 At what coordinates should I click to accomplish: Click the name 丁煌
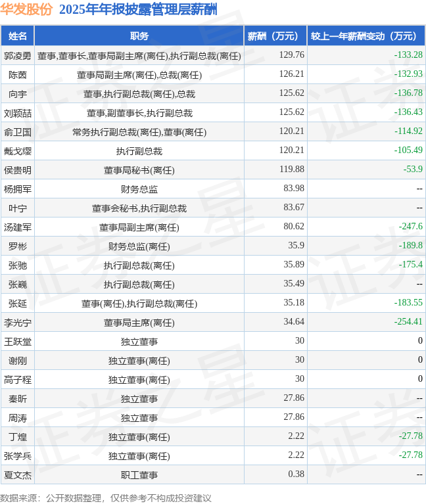point(17,437)
